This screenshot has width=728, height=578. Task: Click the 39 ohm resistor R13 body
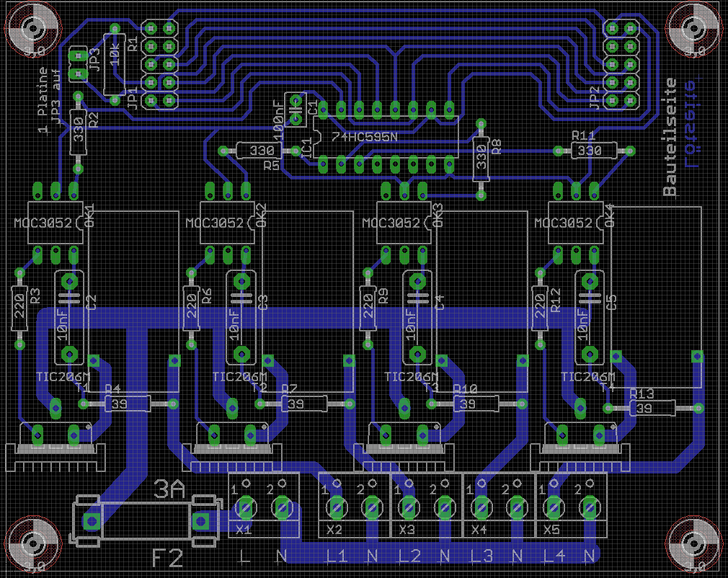click(x=652, y=409)
